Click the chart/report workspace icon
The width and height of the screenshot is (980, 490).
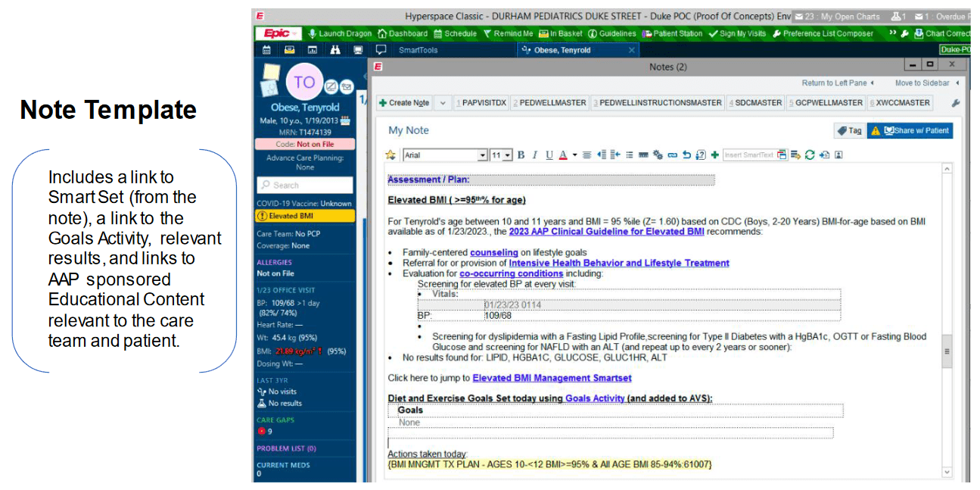coord(312,50)
